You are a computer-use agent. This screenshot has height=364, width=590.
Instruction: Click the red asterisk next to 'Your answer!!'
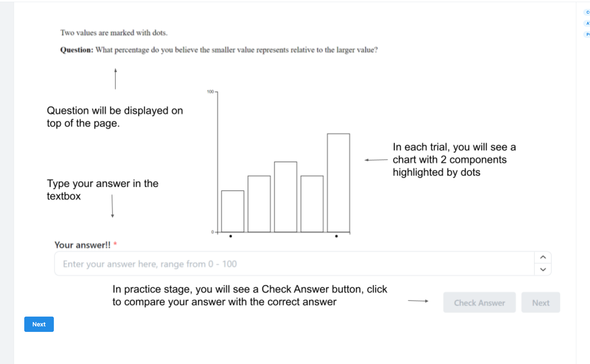coord(115,244)
